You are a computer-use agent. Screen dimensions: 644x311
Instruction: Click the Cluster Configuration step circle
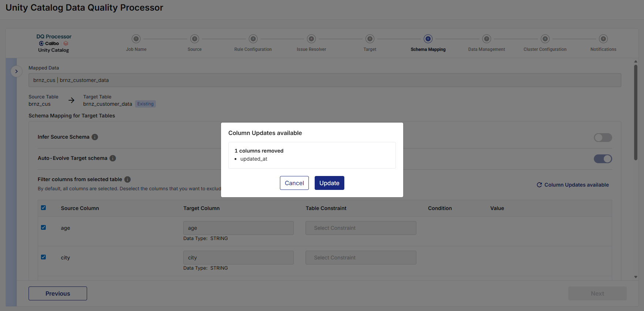tap(545, 39)
